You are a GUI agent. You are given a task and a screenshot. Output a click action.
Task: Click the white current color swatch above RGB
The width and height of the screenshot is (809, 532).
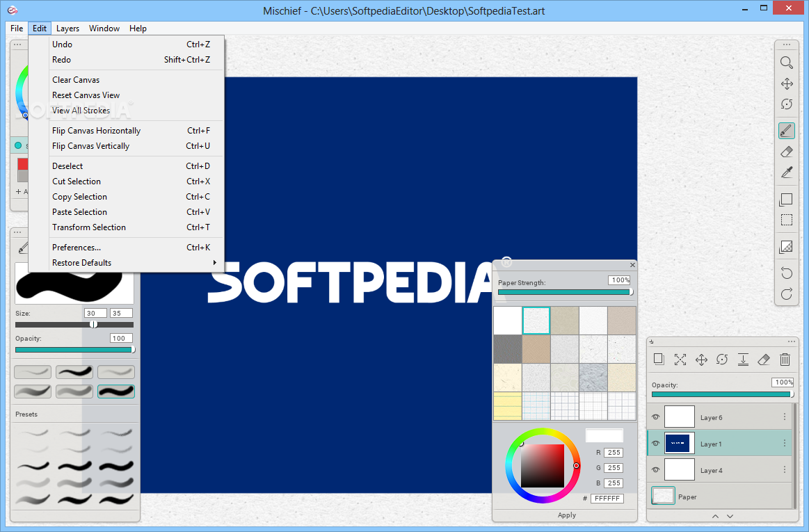pyautogui.click(x=604, y=435)
